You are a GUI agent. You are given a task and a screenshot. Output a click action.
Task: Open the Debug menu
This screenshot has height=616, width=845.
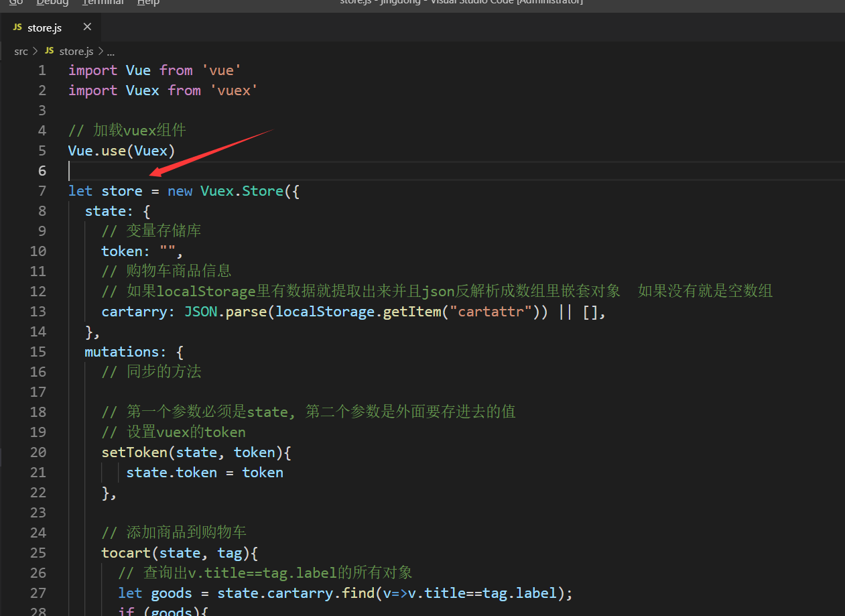coord(53,2)
